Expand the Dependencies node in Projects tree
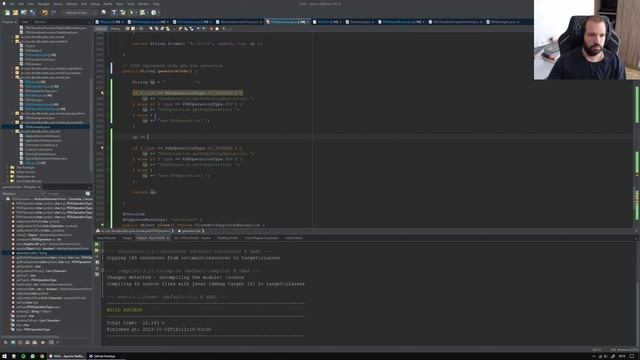This screenshot has width=640, height=360. point(8,176)
